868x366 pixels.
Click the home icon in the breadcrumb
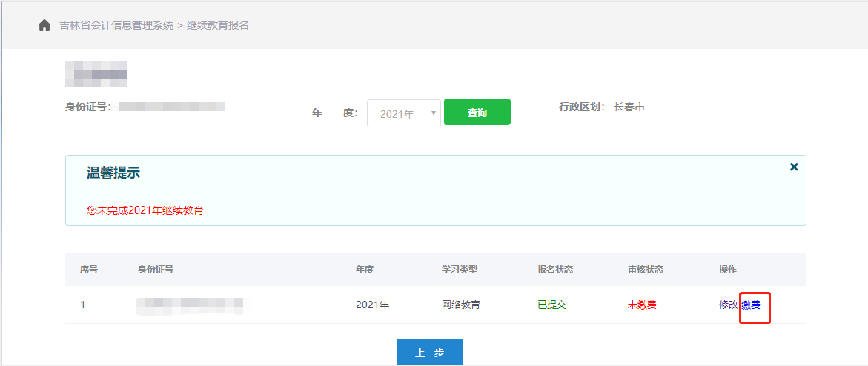(44, 26)
